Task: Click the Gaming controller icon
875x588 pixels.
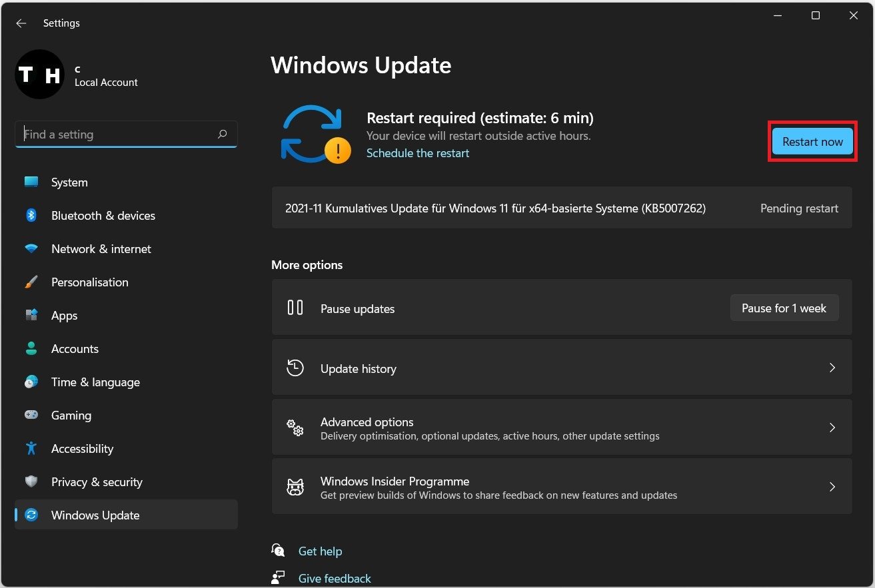Action: (31, 415)
